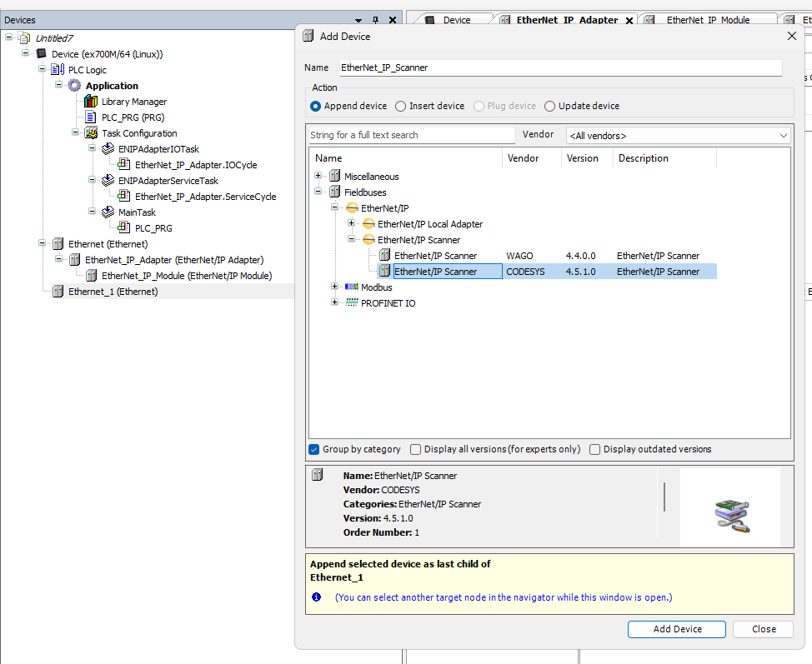Click the Add Device button
Screen dimensions: 812x664
point(676,629)
